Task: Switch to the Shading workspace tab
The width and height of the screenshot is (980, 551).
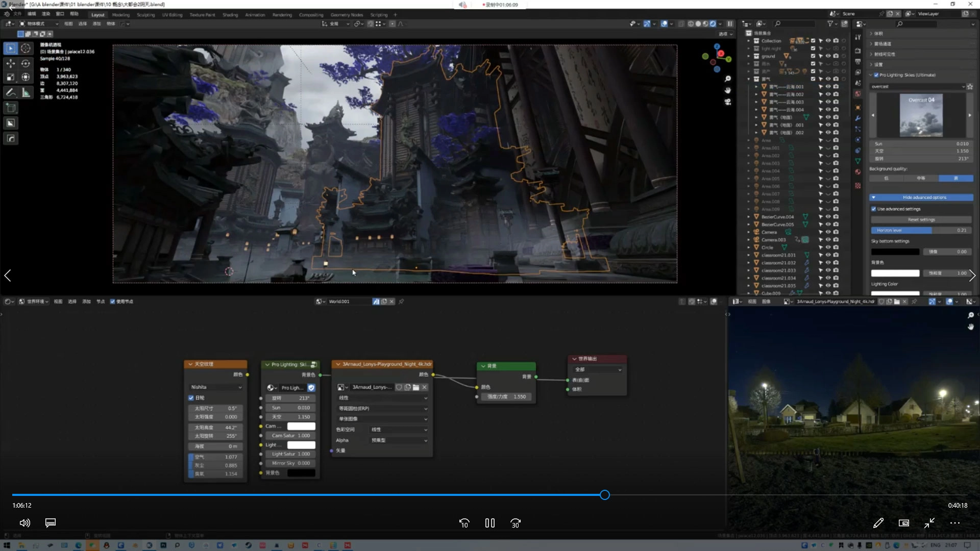Action: coord(230,15)
